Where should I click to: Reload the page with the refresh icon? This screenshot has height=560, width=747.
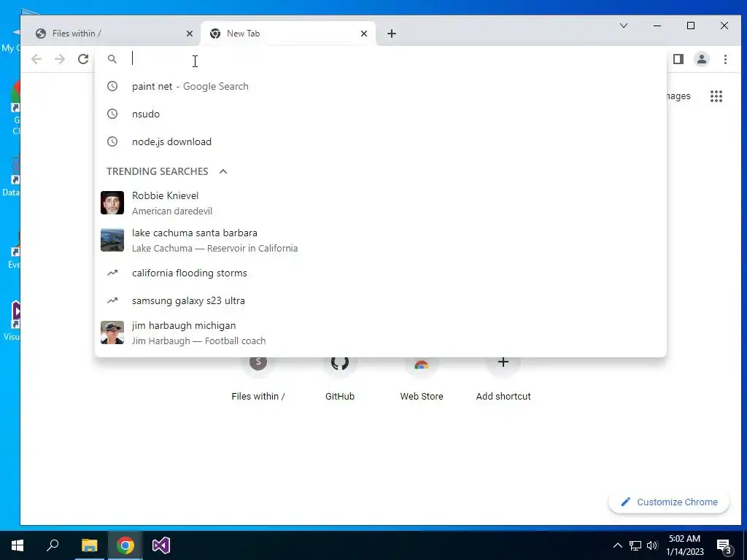(83, 59)
